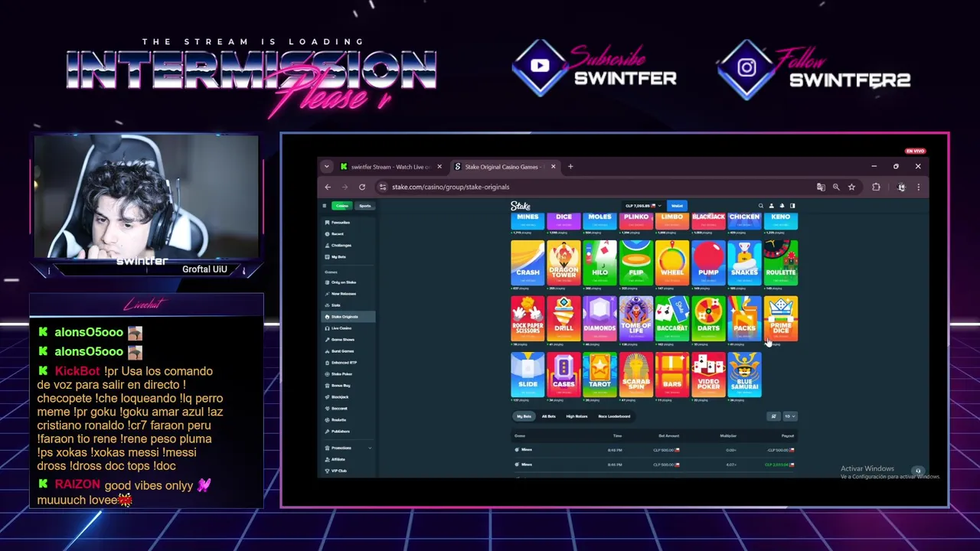The height and width of the screenshot is (551, 980).
Task: Open the Drill game tile
Action: 563,318
